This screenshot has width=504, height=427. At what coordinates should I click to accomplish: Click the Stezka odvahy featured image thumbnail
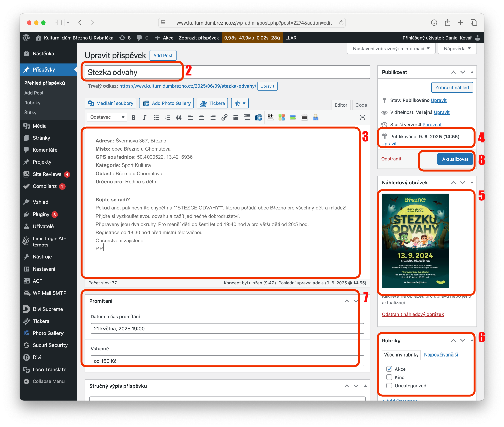415,241
